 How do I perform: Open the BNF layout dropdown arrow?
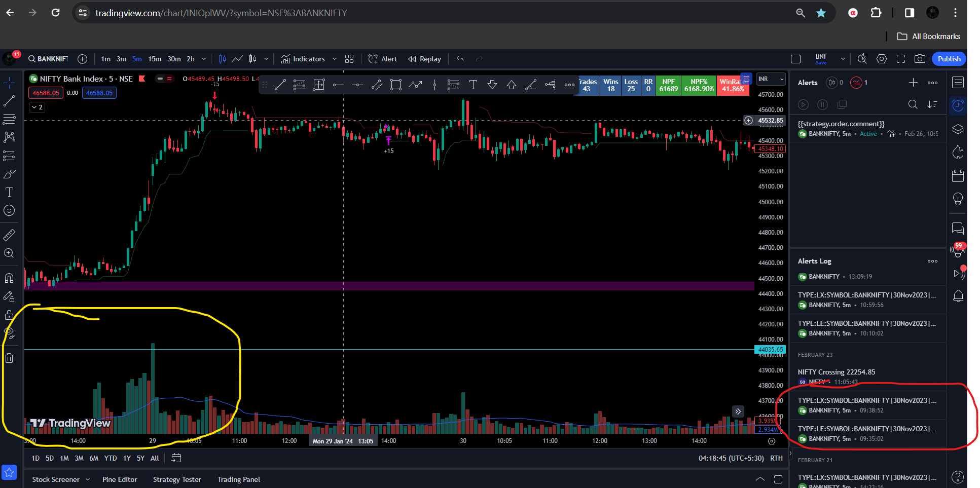coord(843,59)
